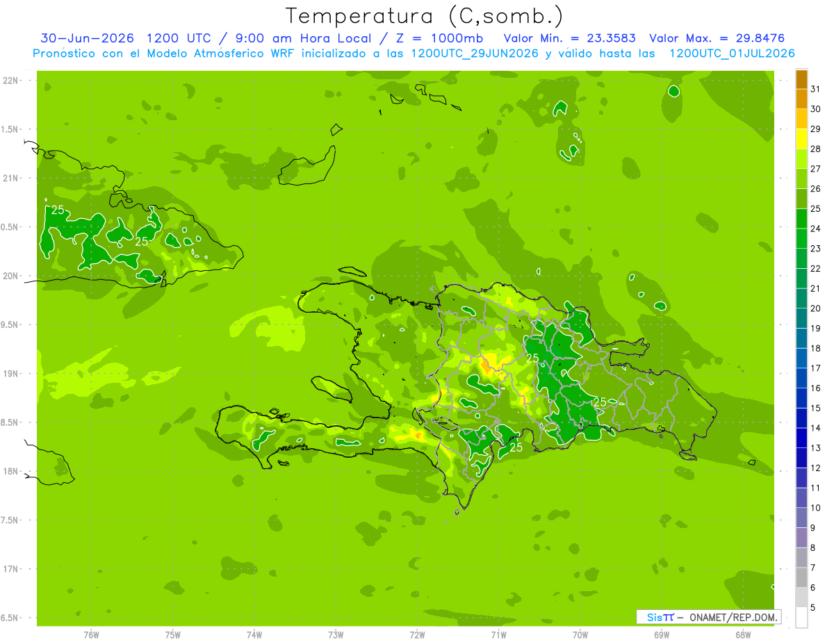The image size is (834, 644).
Task: Click the "73W" longitude label
Action: (336, 635)
